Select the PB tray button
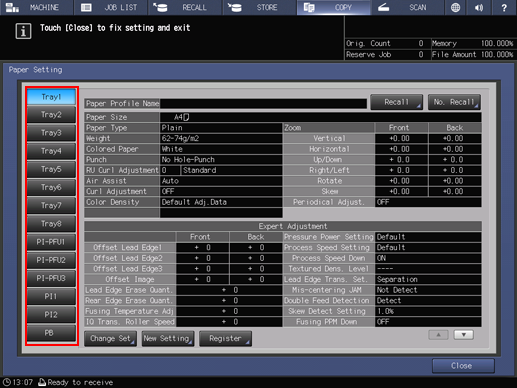 [51, 333]
